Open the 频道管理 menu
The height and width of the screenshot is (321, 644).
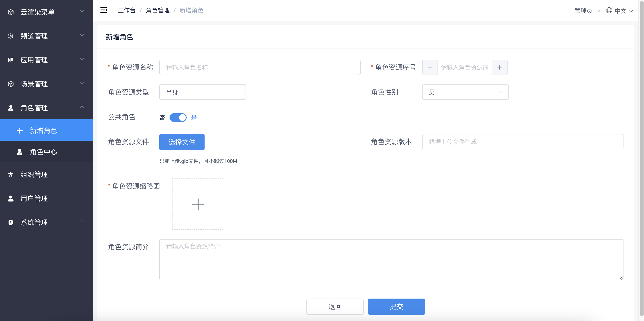click(47, 36)
